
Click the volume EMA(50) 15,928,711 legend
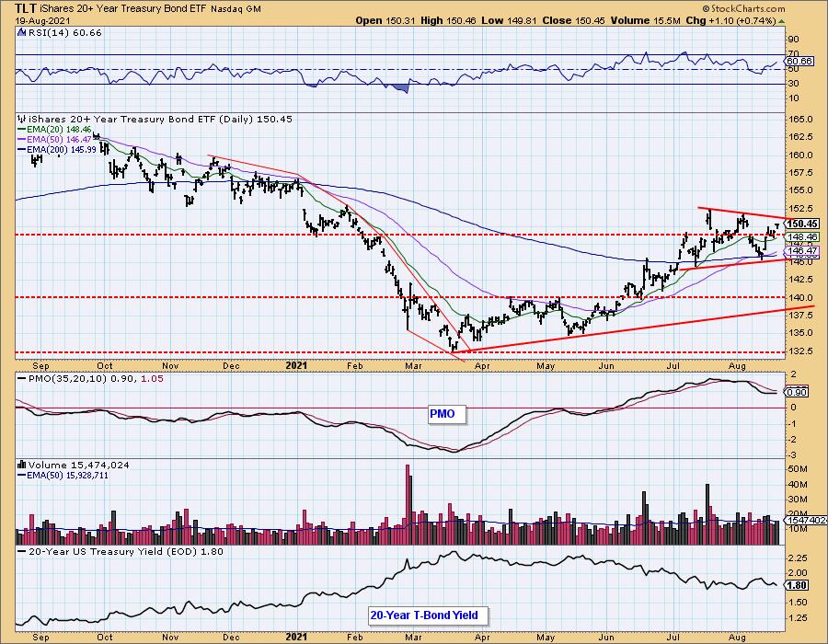point(63,475)
